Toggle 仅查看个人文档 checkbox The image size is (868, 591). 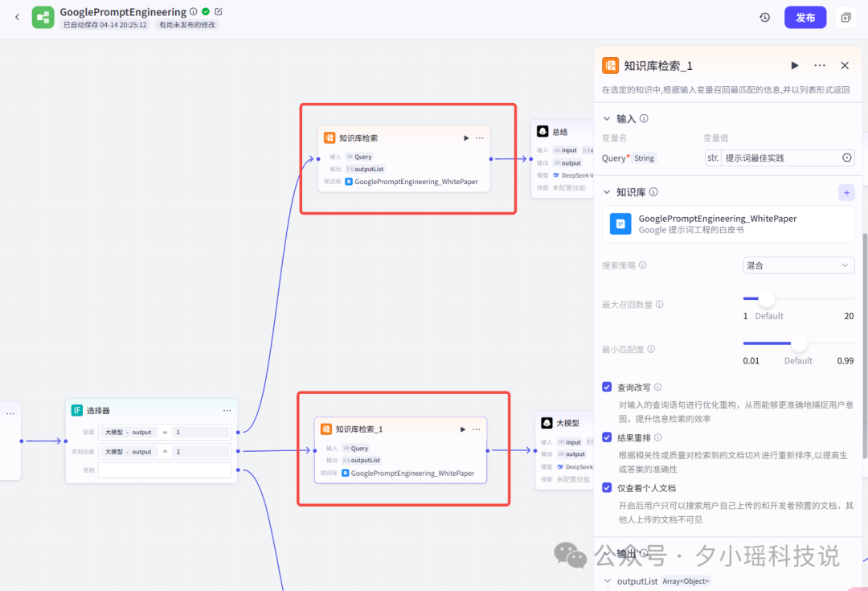(x=608, y=488)
